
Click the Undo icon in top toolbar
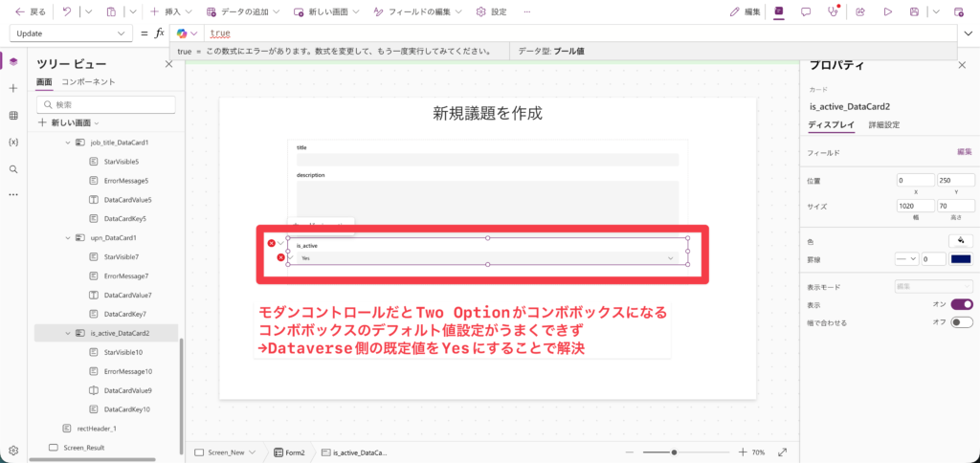click(x=66, y=12)
